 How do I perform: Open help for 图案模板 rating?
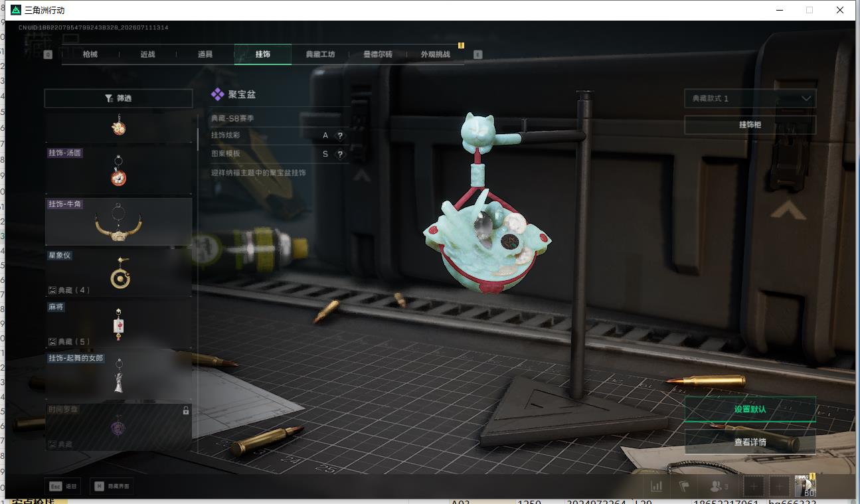coord(340,154)
